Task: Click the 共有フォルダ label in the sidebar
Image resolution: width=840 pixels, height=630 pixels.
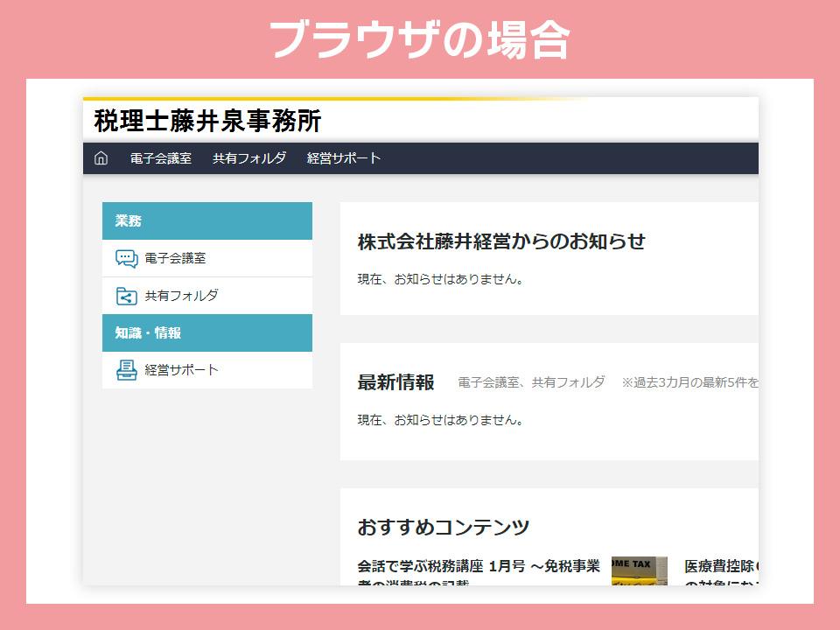Action: coord(182,296)
